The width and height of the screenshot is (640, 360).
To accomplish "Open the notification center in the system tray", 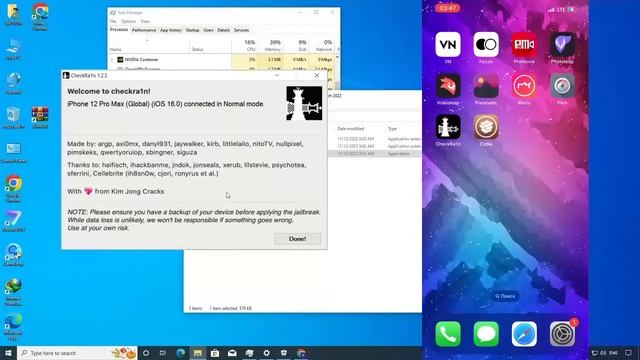I will pos(629,353).
